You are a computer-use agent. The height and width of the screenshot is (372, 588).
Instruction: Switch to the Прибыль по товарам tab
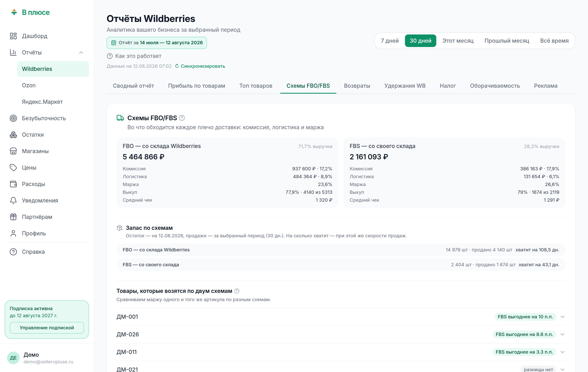(x=197, y=86)
